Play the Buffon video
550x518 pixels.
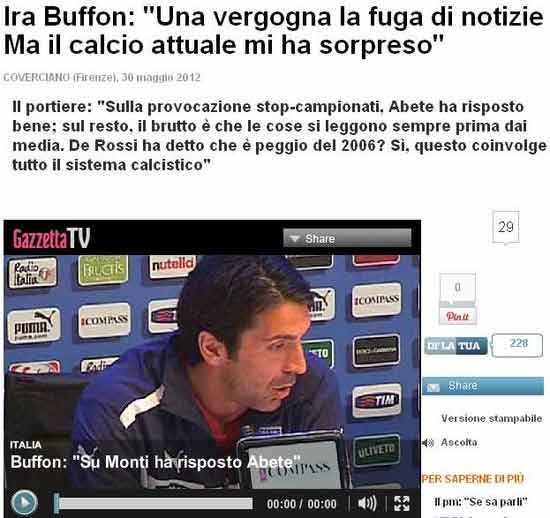point(24,503)
